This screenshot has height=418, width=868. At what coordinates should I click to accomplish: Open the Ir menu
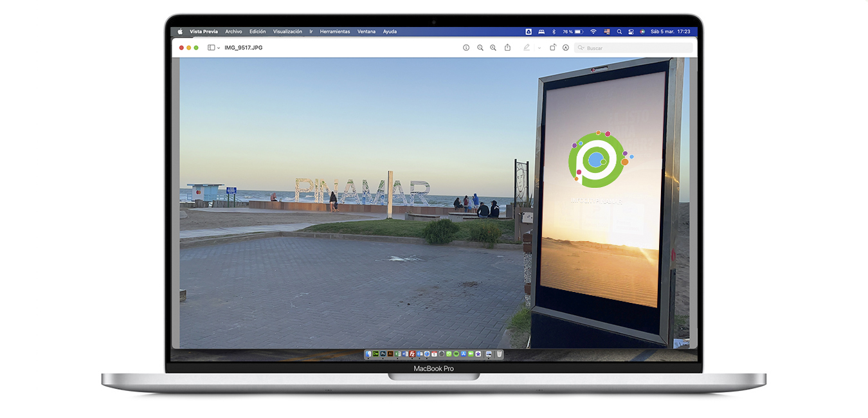point(311,32)
